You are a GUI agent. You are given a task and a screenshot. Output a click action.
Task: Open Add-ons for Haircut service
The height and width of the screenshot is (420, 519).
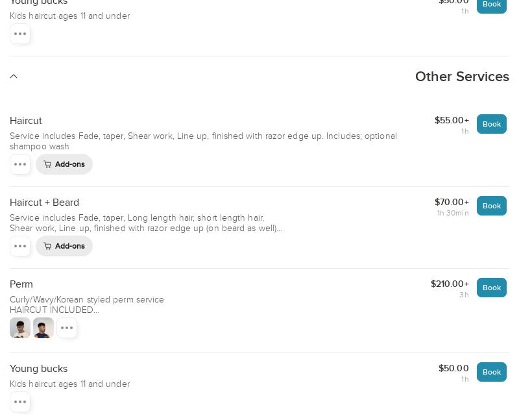(64, 164)
